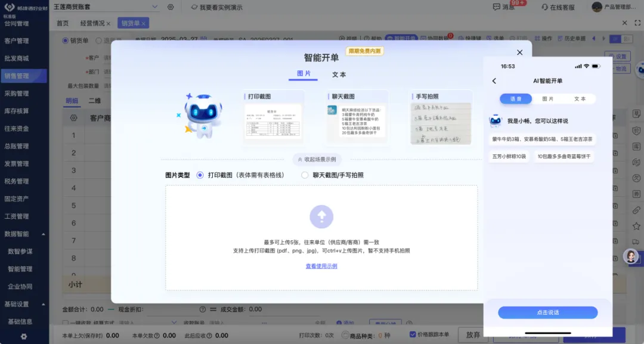This screenshot has height=344, width=644.
Task: Toggle 价格跟踪本单 checkbox
Action: coord(413,335)
